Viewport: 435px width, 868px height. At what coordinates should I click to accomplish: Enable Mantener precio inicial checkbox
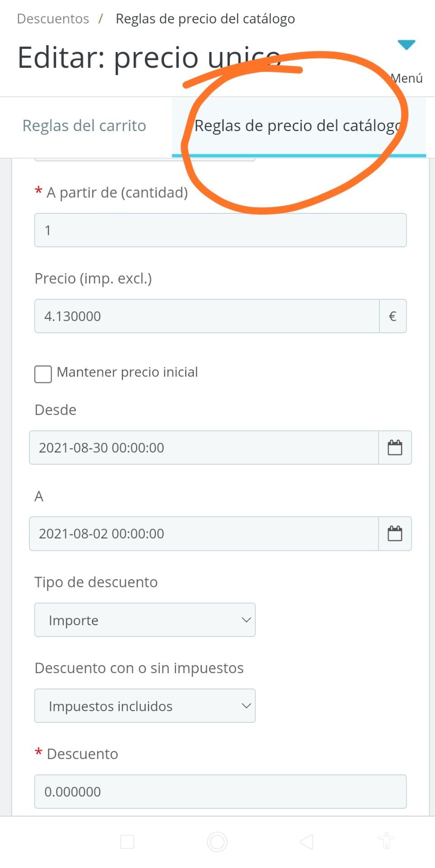tap(43, 374)
